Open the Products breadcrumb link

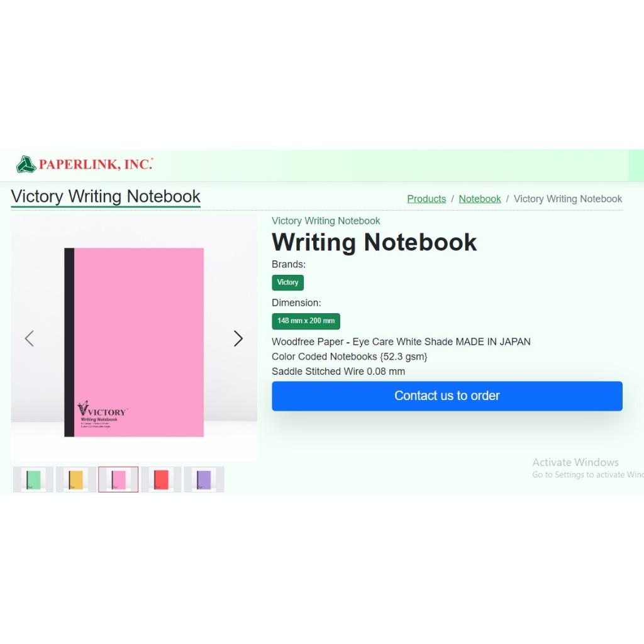pyautogui.click(x=426, y=199)
